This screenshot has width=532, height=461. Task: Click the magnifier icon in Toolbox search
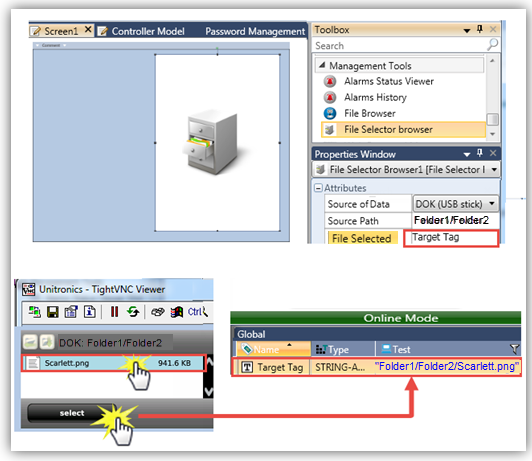(492, 45)
